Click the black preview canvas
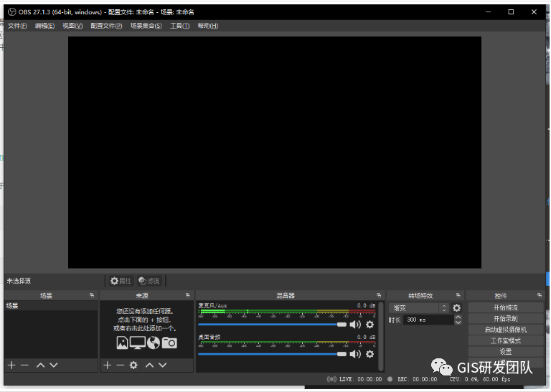This screenshot has width=551, height=392. [x=275, y=153]
